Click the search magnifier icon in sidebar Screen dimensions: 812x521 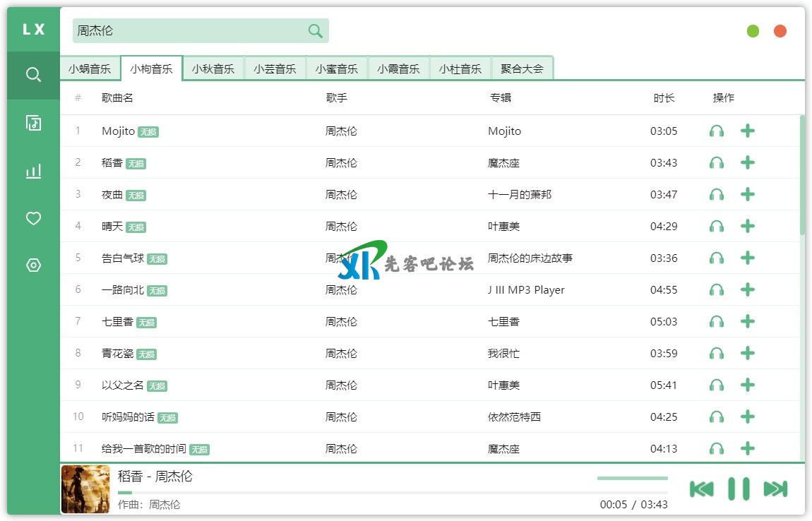point(33,75)
